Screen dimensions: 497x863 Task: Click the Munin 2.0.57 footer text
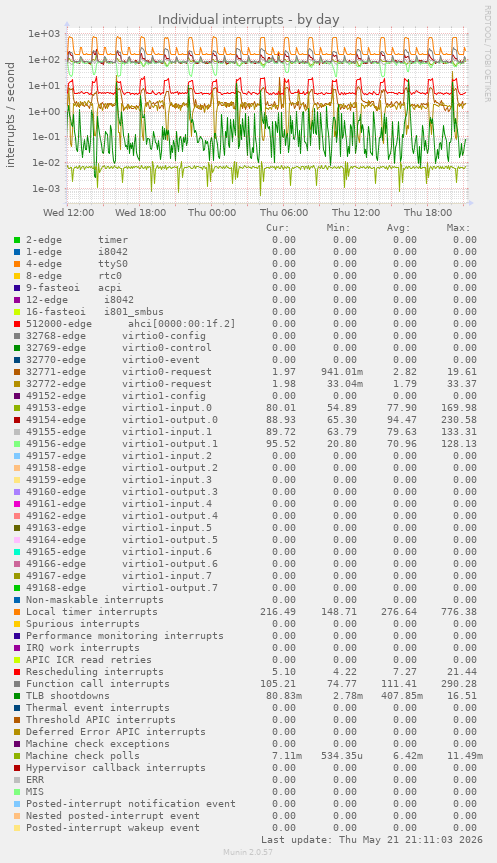(248, 852)
